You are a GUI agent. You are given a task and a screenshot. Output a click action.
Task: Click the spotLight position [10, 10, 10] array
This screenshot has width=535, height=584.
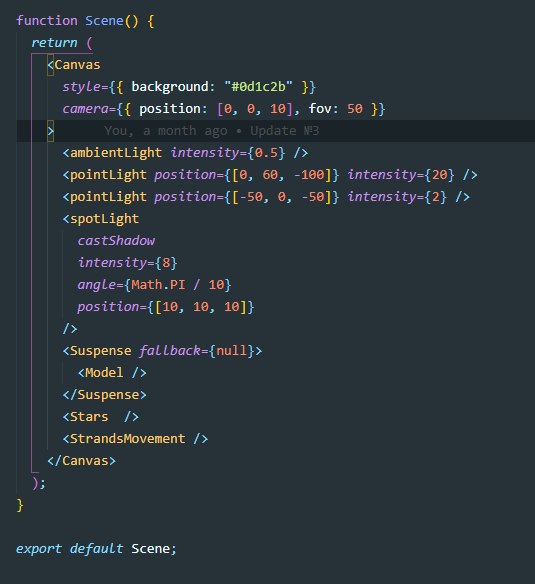click(x=201, y=307)
